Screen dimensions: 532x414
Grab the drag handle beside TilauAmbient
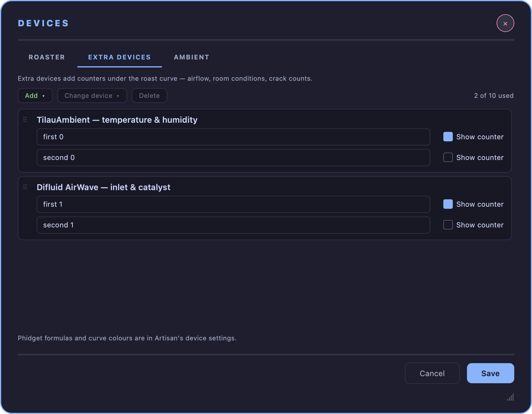point(25,119)
